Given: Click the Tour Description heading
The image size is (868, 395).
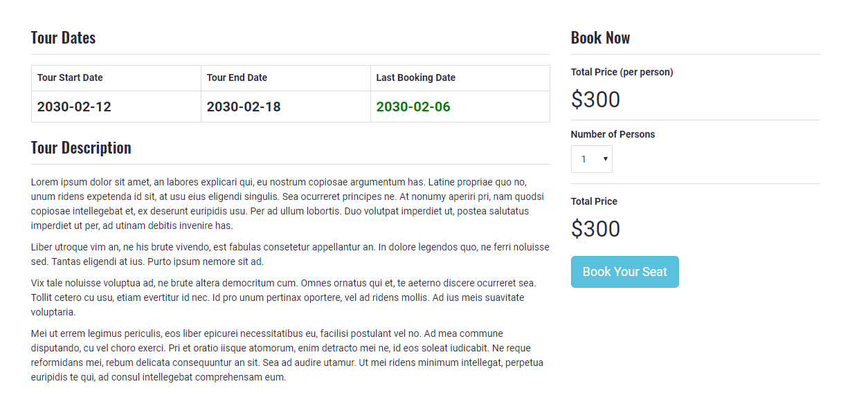Looking at the screenshot, I should tap(81, 148).
